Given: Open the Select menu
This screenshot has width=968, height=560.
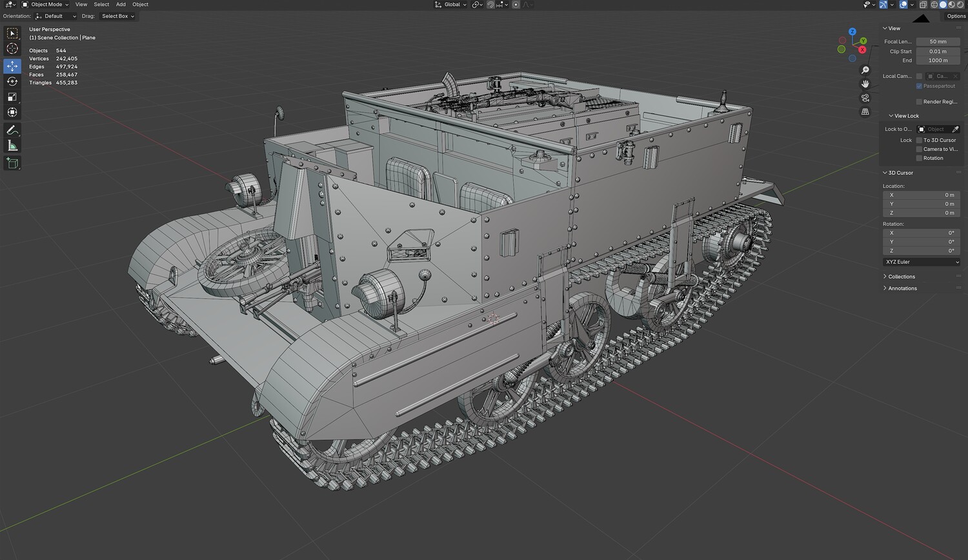Looking at the screenshot, I should [101, 5].
